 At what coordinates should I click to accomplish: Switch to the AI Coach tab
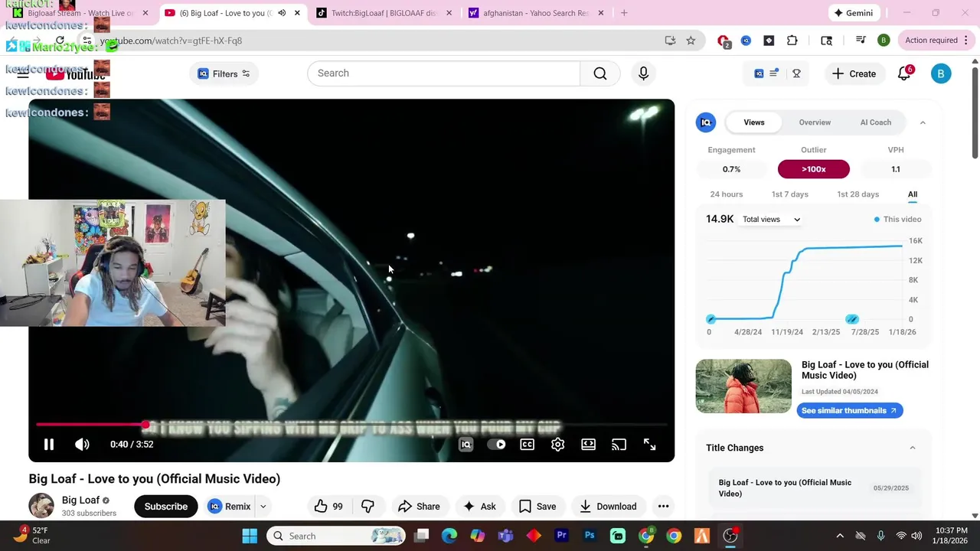[x=875, y=122]
